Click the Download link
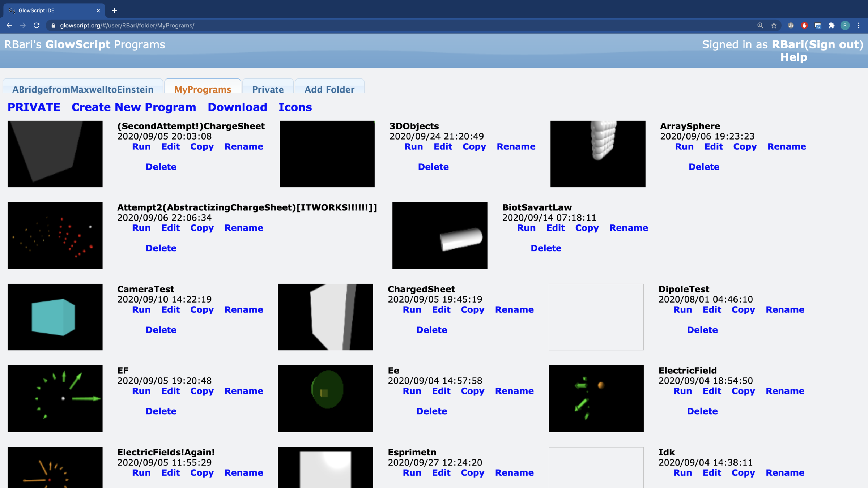Viewport: 868px width, 488px height. (x=237, y=107)
